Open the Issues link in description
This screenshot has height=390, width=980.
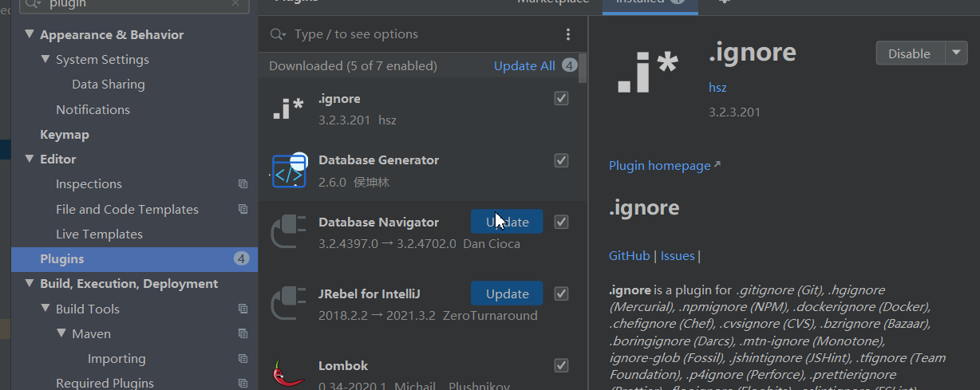pyautogui.click(x=678, y=256)
